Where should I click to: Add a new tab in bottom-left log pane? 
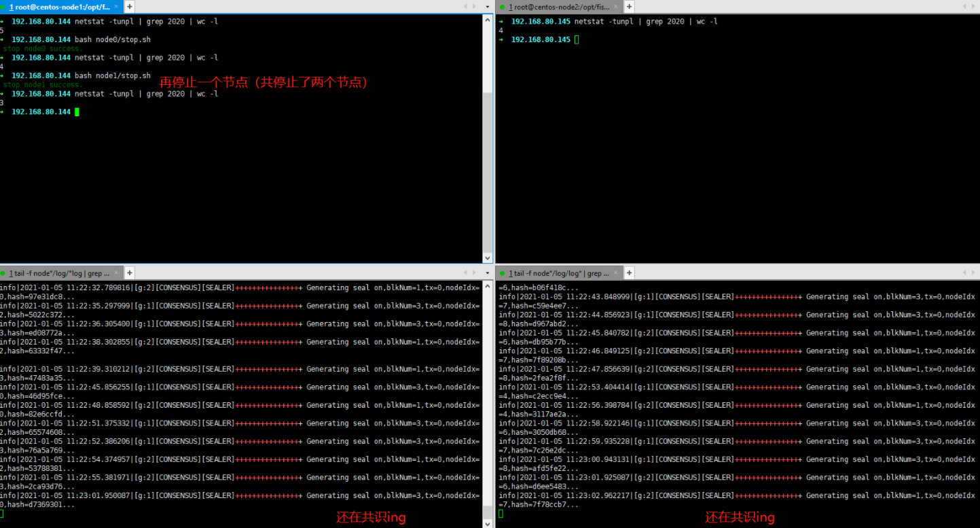pos(130,272)
